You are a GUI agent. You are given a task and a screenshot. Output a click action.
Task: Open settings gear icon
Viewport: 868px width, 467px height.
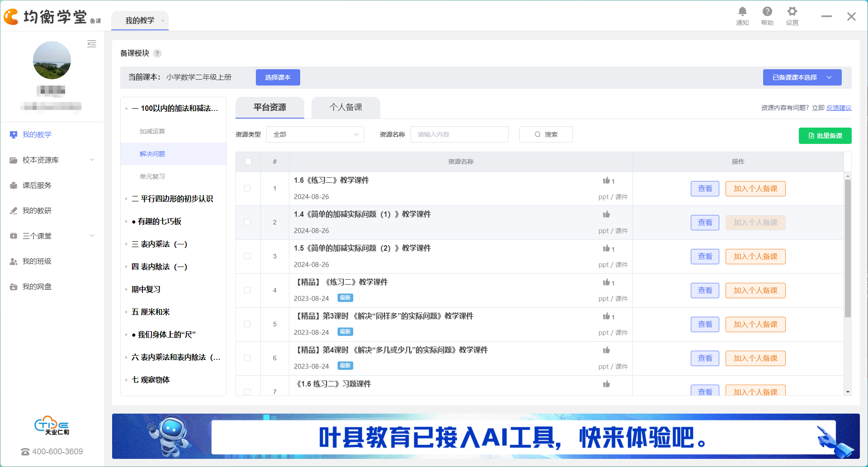click(792, 12)
